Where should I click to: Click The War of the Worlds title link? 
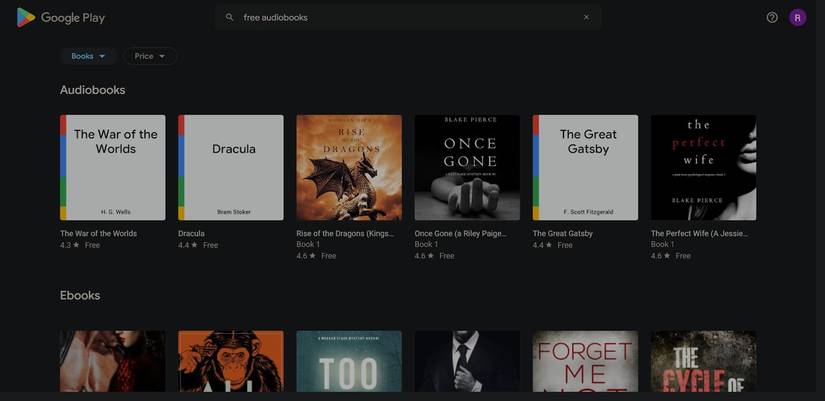98,233
